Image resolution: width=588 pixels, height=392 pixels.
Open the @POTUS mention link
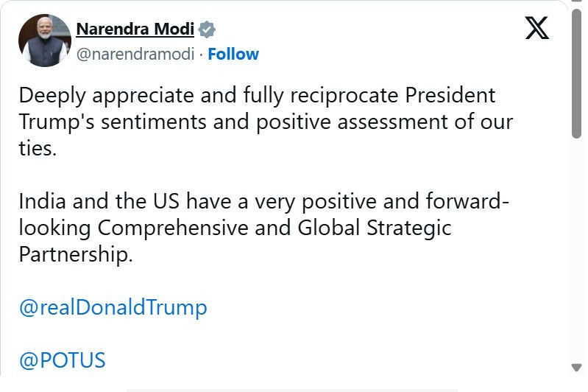[63, 360]
